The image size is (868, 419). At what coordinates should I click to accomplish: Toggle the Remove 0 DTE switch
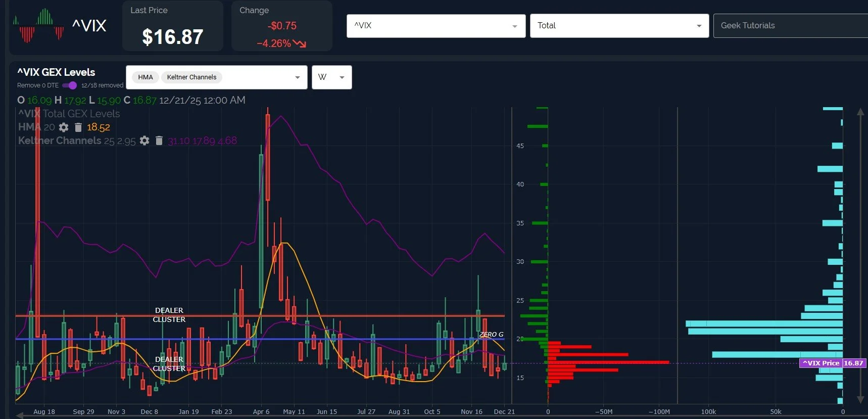coord(70,85)
